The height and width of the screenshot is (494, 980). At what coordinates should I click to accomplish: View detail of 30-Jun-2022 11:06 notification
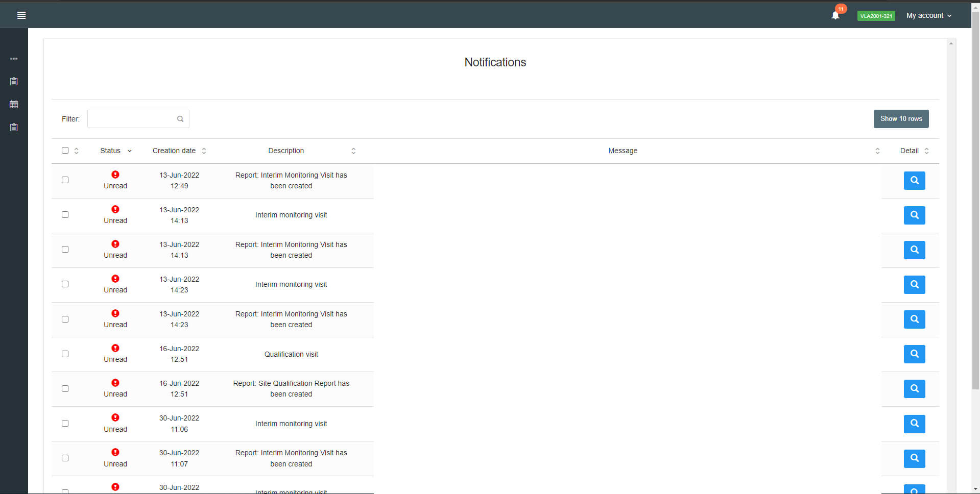pyautogui.click(x=914, y=424)
